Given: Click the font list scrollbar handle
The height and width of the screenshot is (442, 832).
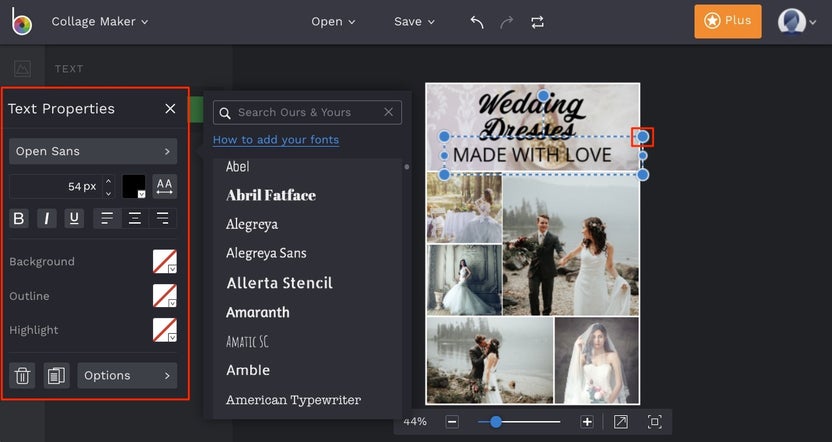Looking at the screenshot, I should click(407, 167).
